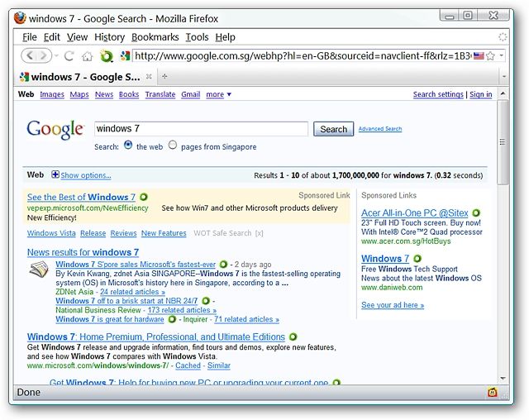Open the Help menu
Screen dimensions: 529x420
(226, 37)
